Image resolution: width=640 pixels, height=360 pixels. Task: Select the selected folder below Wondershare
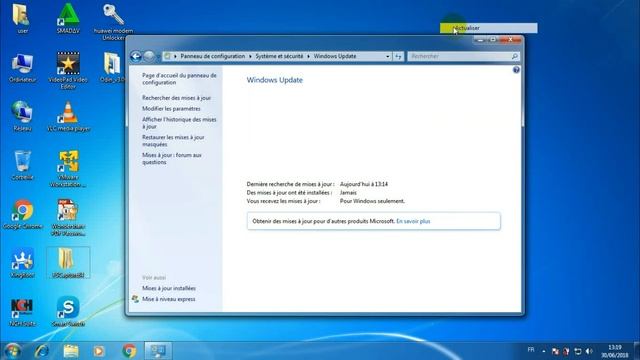pos(68,263)
